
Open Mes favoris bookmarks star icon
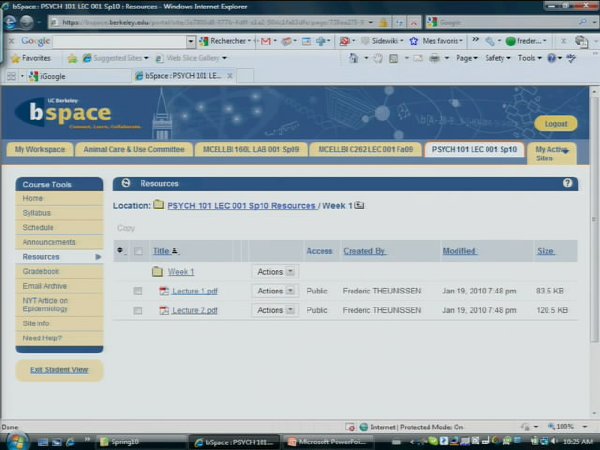(x=414, y=41)
